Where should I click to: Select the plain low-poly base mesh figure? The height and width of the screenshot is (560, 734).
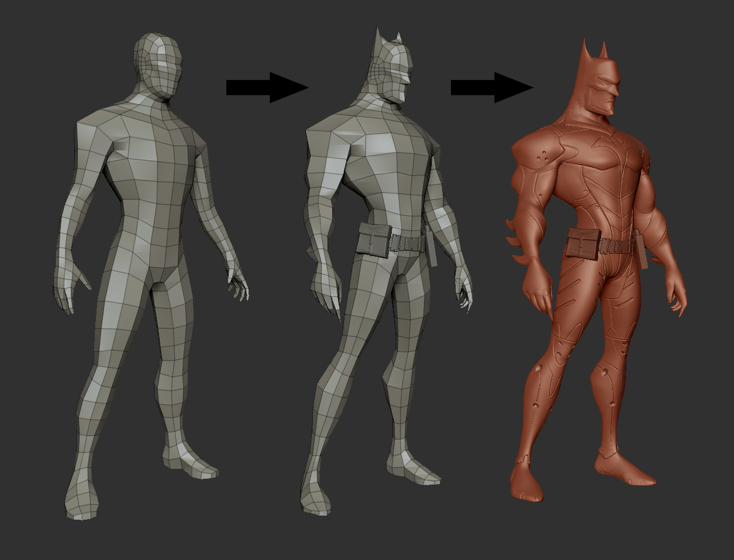(151, 277)
